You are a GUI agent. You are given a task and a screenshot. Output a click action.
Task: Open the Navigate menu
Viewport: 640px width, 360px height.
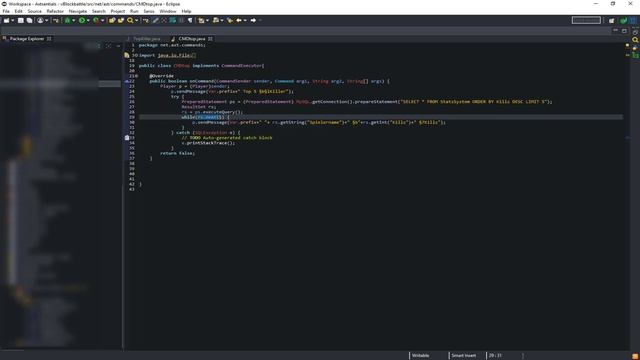coord(78,11)
